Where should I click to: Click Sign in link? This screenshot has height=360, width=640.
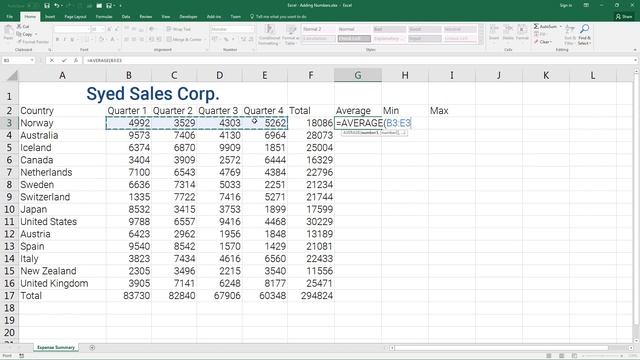coord(566,5)
